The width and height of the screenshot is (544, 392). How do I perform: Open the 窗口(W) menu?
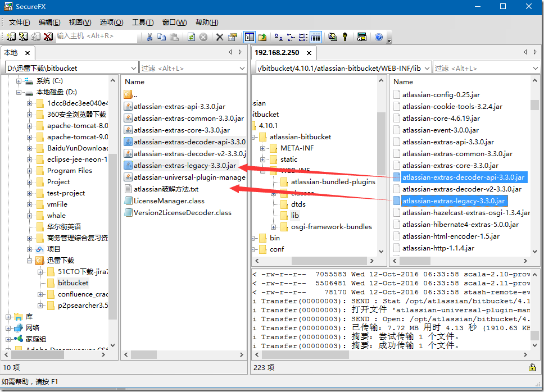(174, 22)
